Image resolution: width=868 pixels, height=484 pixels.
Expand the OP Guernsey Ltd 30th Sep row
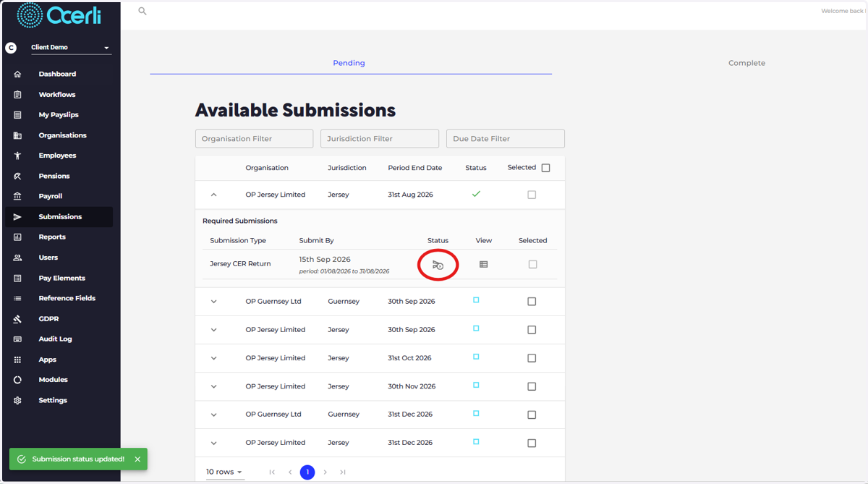tap(213, 302)
